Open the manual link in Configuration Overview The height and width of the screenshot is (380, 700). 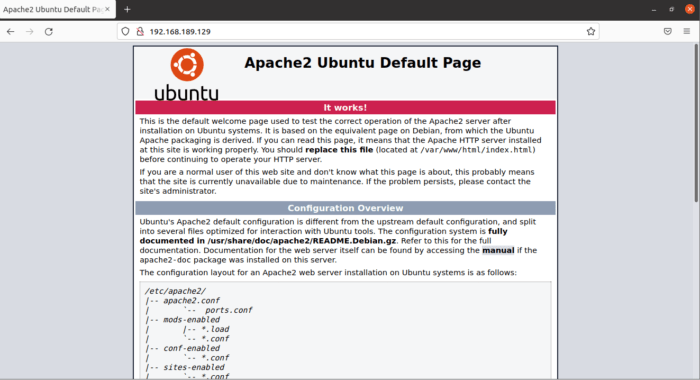pos(498,251)
